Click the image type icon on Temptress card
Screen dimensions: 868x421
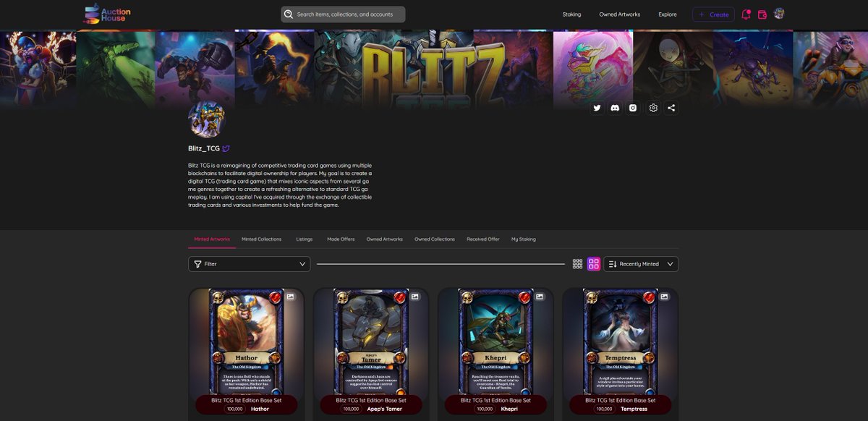[x=664, y=297]
